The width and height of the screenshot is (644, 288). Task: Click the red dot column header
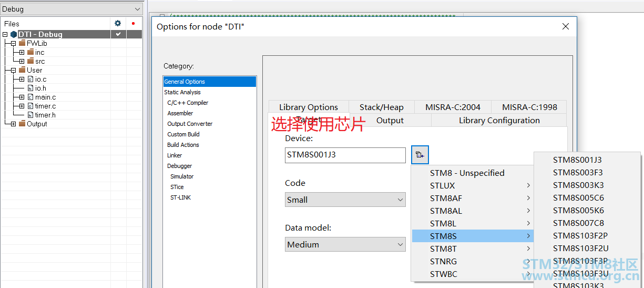tap(134, 24)
